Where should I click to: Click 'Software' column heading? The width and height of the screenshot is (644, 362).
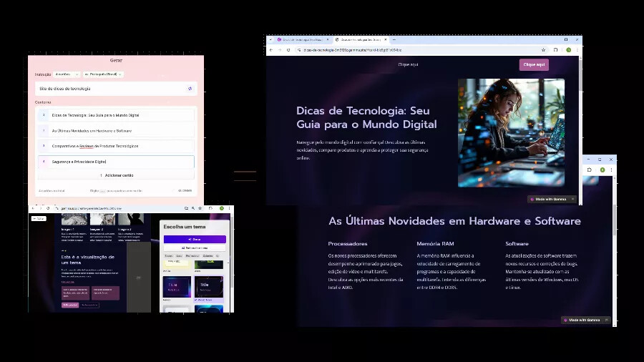pos(517,244)
